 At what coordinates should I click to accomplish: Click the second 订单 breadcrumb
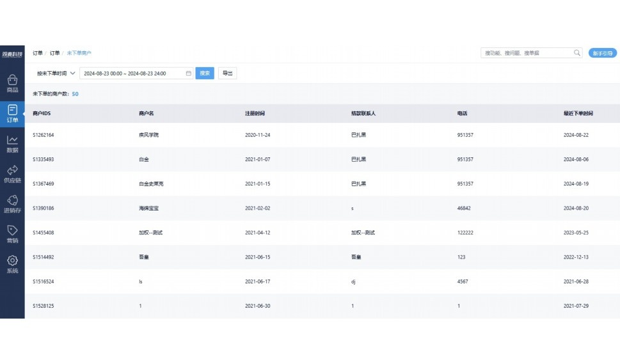pos(54,53)
